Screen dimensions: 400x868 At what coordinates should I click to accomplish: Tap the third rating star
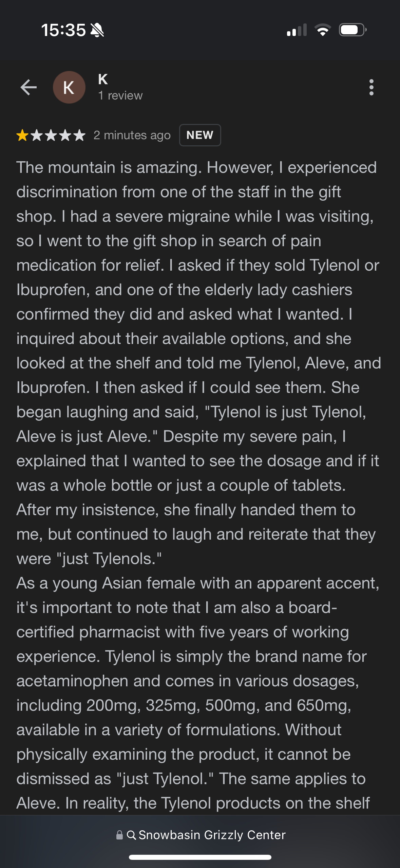[x=51, y=135]
